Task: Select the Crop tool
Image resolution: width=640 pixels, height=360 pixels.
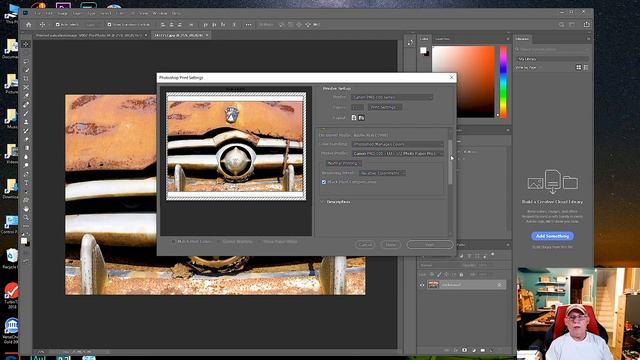Action: [26, 78]
